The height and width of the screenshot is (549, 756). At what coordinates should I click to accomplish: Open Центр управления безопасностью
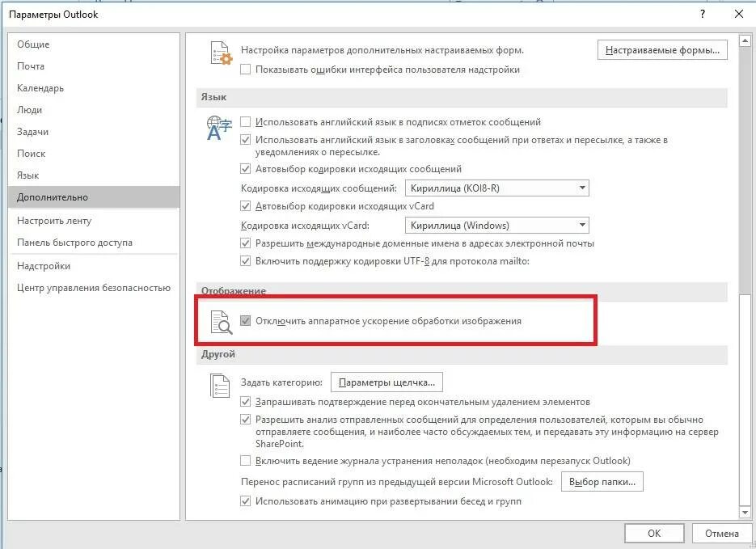(x=94, y=288)
